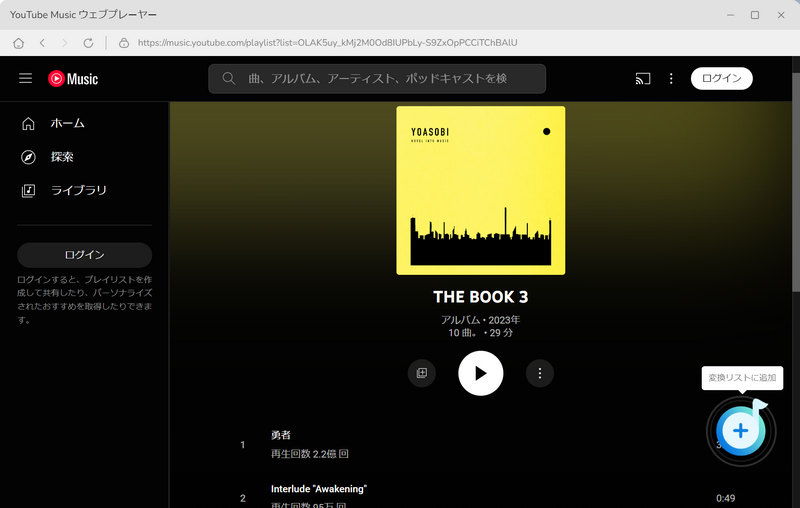Click the sidebar ログイン button

[x=85, y=255]
